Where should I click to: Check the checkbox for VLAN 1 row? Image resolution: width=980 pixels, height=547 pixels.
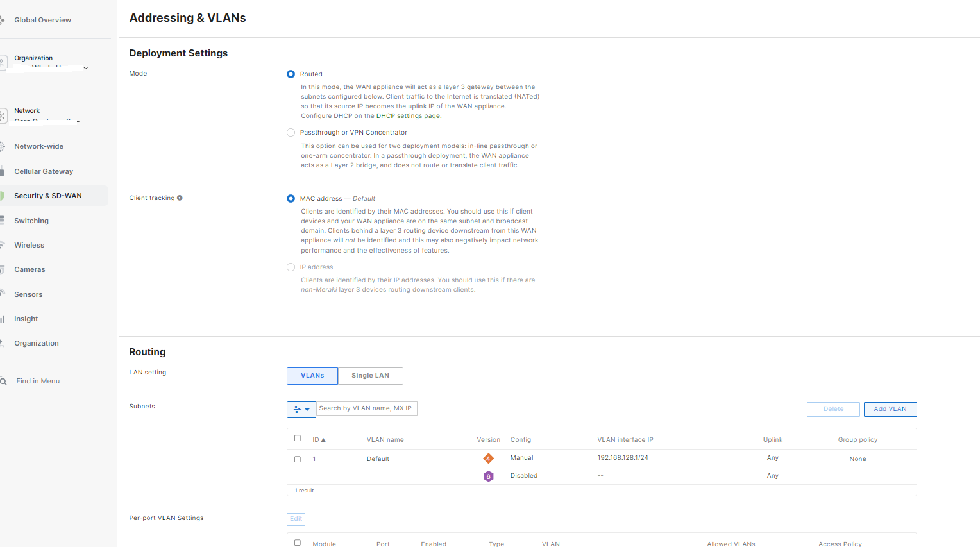point(297,459)
